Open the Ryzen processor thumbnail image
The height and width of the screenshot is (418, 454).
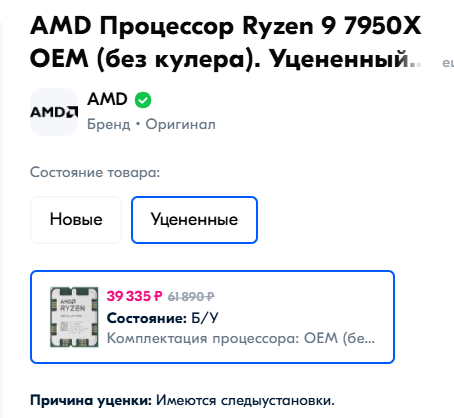click(x=74, y=317)
